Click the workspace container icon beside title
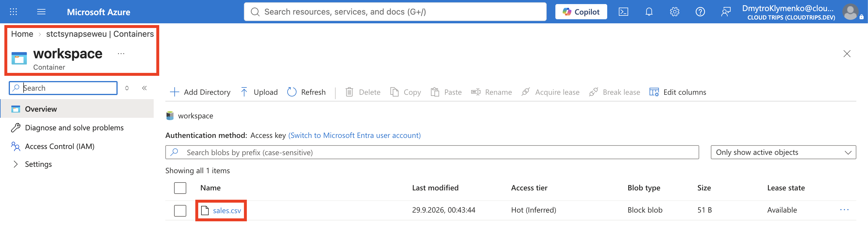Viewport: 868px width, 249px height. [19, 58]
